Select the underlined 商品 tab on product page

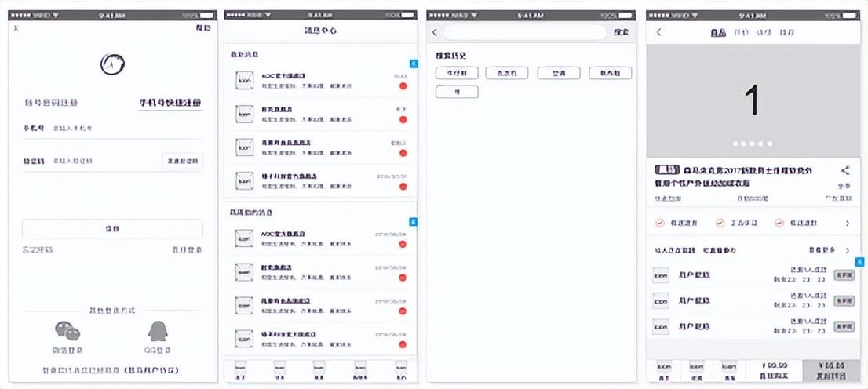click(718, 33)
